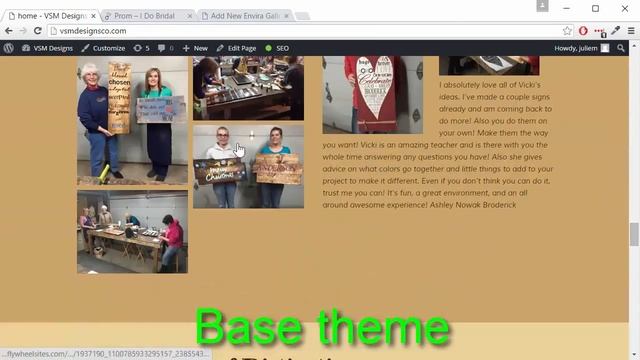Viewport: 640px width, 360px height.
Task: Click the admin bar search magnifier
Action: (621, 48)
